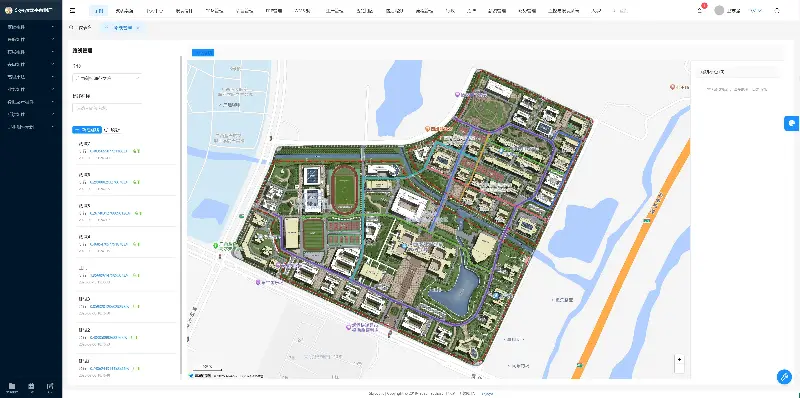Click the round blue wrench button at bottom right
The width and height of the screenshot is (800, 398).
click(x=784, y=377)
